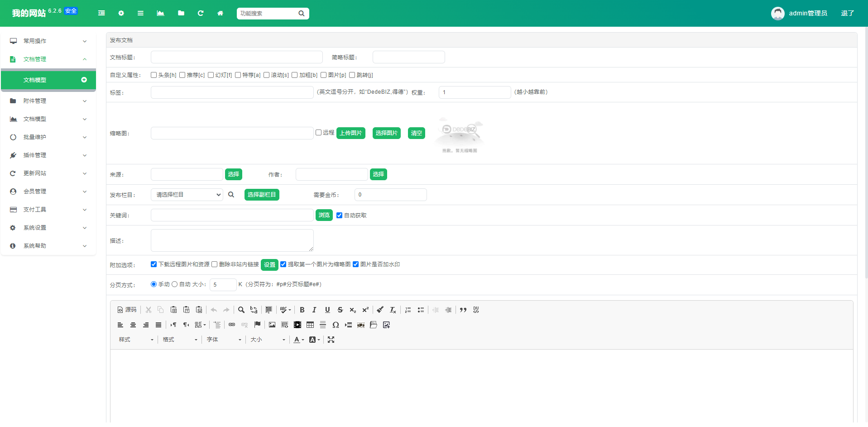Click the 更新网站 refresh icon in sidebar
This screenshot has width=868, height=427.
pyautogui.click(x=13, y=173)
